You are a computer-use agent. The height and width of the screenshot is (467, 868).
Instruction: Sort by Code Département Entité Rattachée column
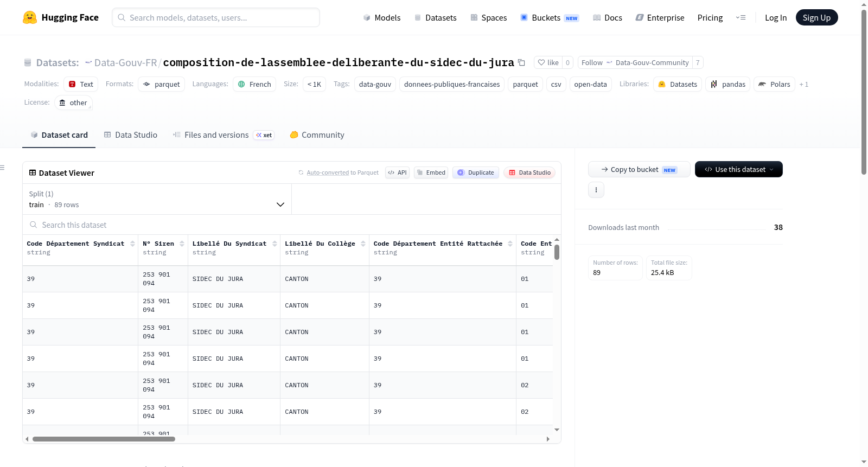510,244
